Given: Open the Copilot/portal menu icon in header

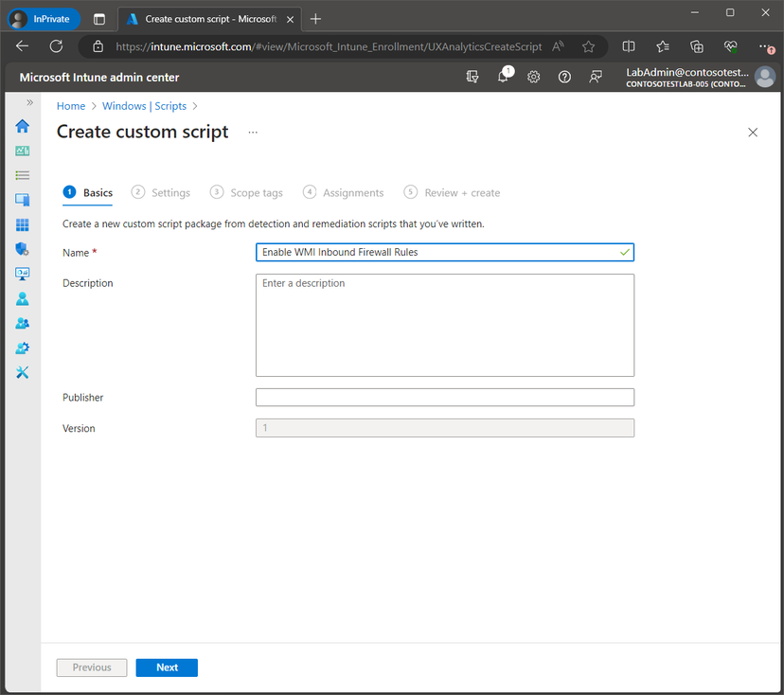Looking at the screenshot, I should (x=472, y=77).
